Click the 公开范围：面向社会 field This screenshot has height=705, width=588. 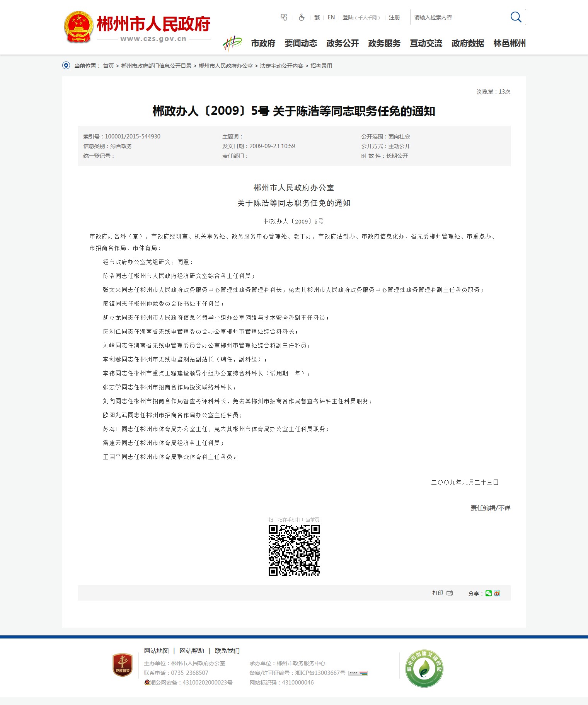click(386, 137)
